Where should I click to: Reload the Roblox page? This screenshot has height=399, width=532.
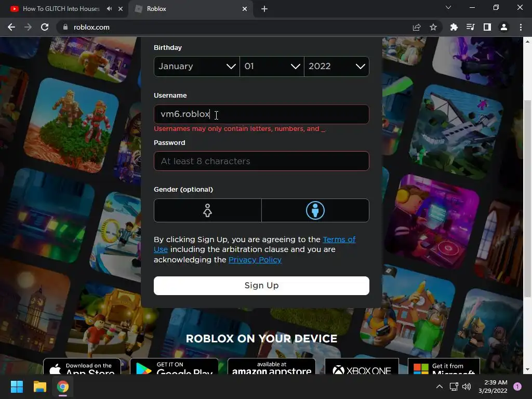tap(45, 27)
